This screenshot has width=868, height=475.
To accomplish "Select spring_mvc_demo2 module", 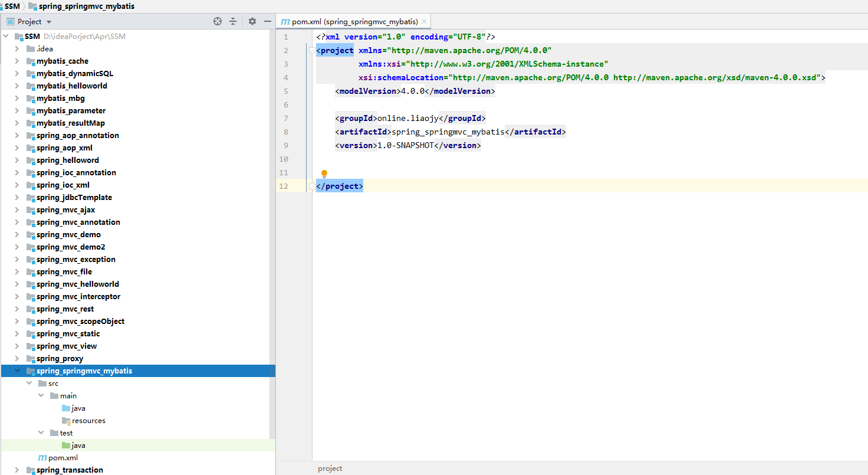I will [x=71, y=247].
